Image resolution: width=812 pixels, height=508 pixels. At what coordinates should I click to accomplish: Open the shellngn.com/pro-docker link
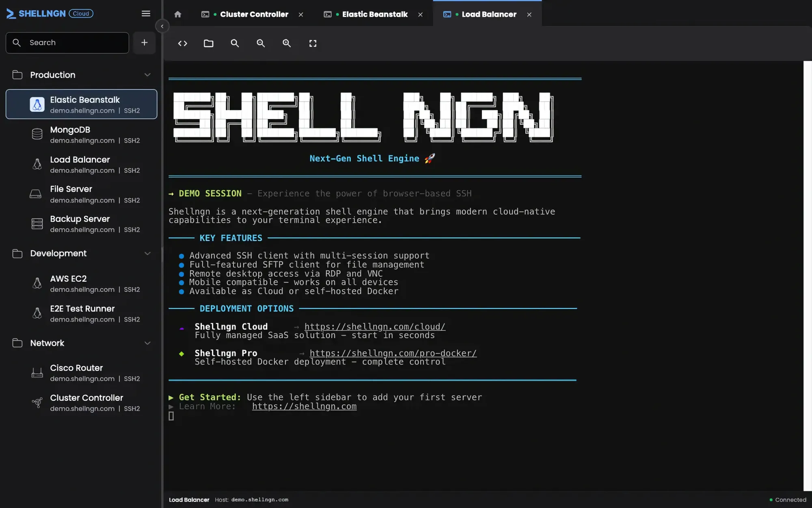point(393,353)
